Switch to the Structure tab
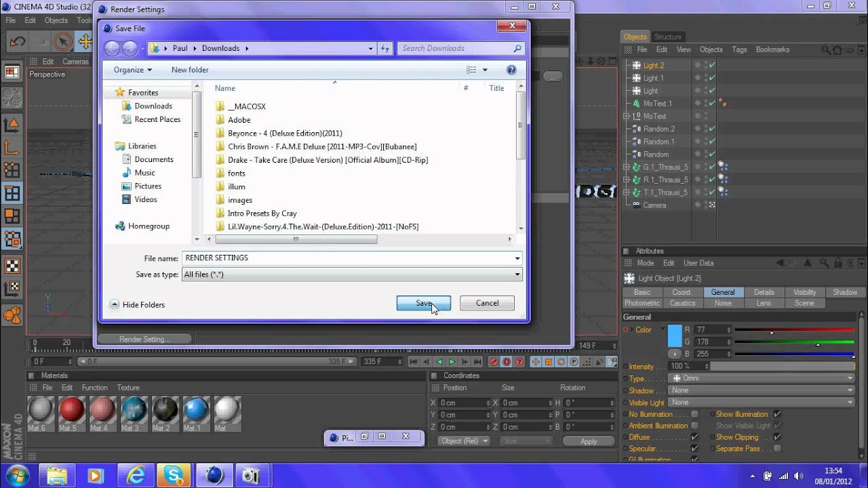This screenshot has height=488, width=868. [x=668, y=37]
